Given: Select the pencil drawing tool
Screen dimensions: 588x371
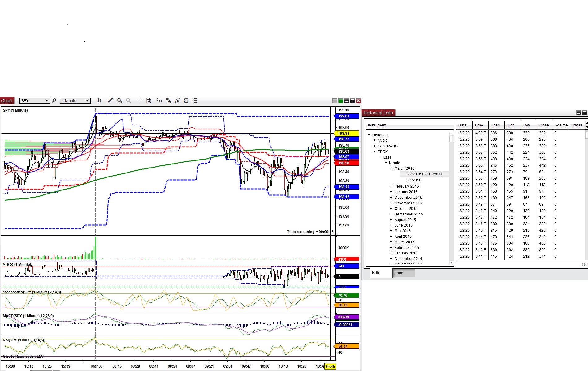Looking at the screenshot, I should tap(110, 100).
